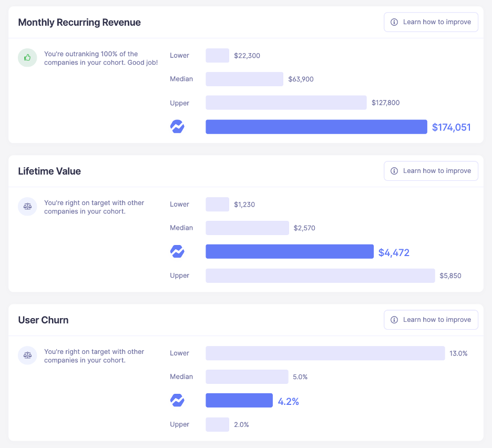Click the right-on-target message in User Churn
492x448 pixels.
coord(94,355)
